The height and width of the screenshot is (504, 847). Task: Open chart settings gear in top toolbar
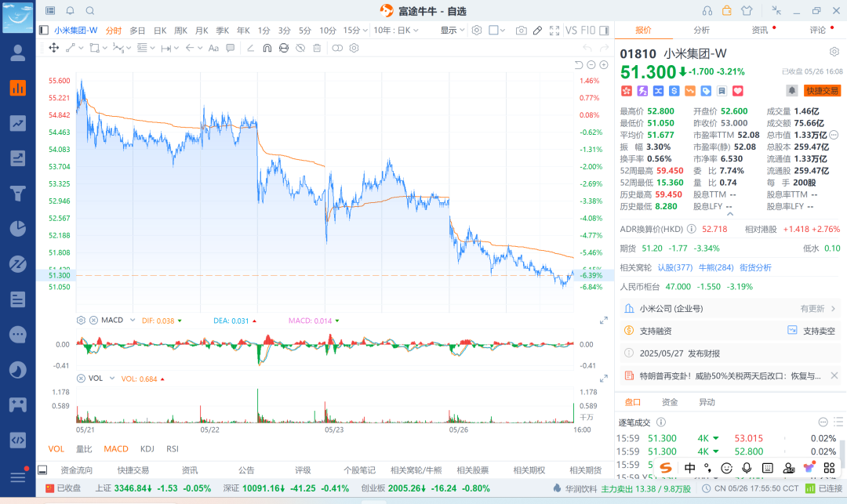[x=477, y=31]
